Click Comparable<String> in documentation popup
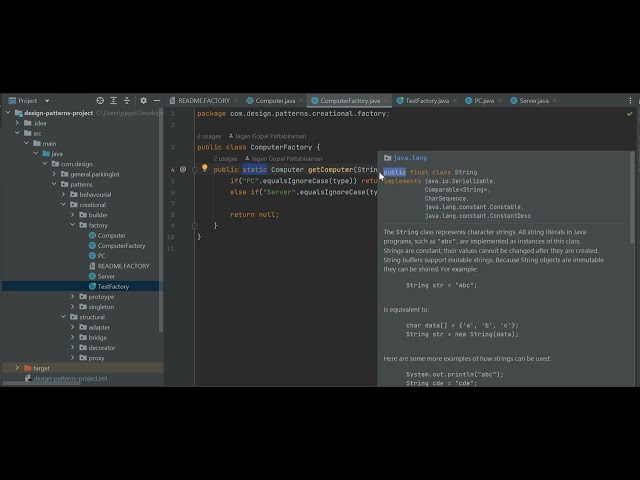The width and height of the screenshot is (640, 480). click(456, 189)
